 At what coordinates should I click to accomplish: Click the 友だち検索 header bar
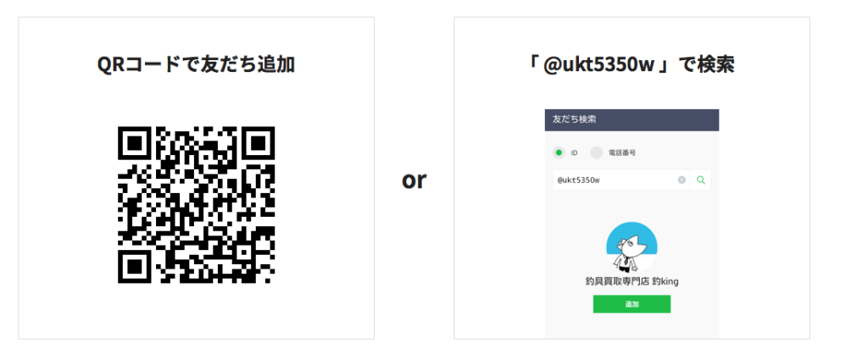coord(632,119)
